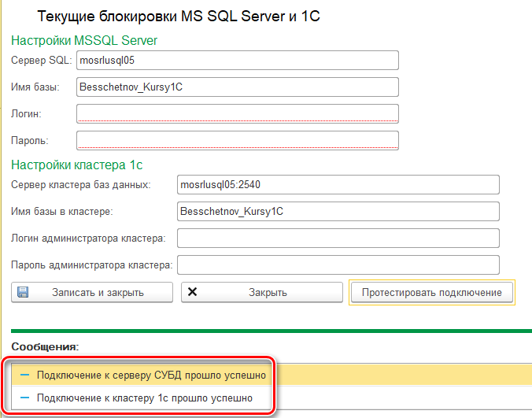Click the Сервер SQL input field
This screenshot has width=532, height=418.
pyautogui.click(x=238, y=61)
